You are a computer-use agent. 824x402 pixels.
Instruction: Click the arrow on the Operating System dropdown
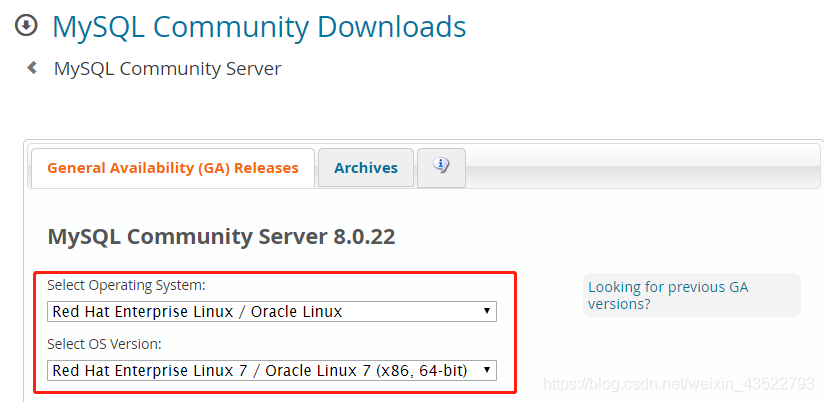click(x=487, y=311)
